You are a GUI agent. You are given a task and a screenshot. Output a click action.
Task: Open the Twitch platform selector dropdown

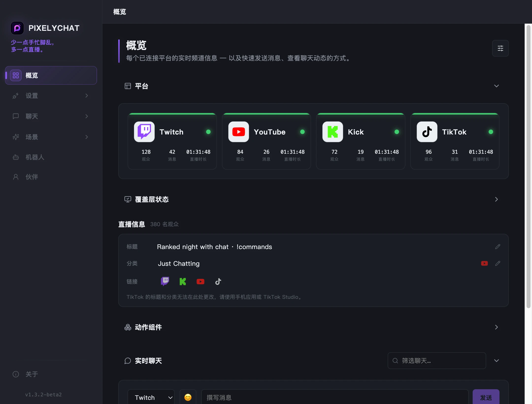tap(151, 397)
